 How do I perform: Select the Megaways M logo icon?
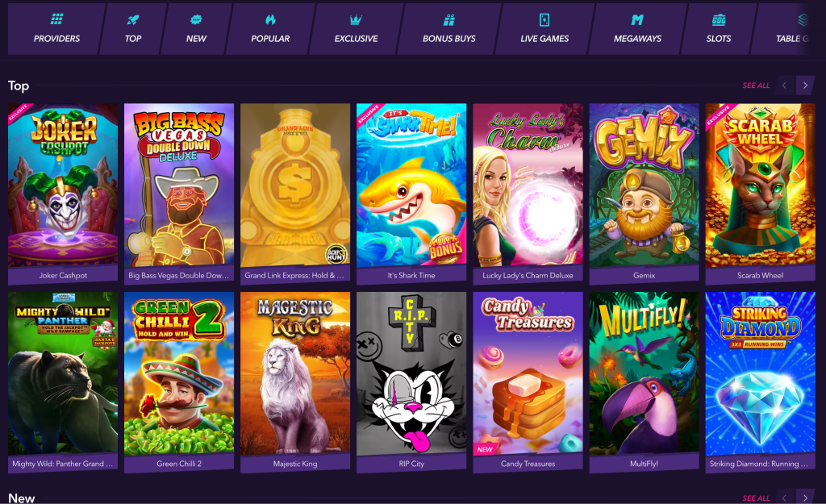(x=637, y=20)
